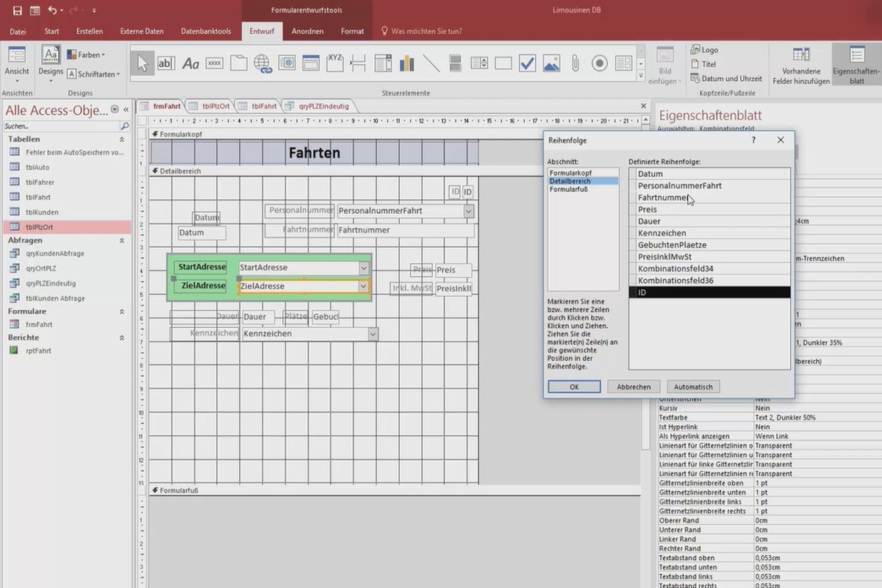
Task: Insert a Hyperlink control
Action: pos(262,64)
